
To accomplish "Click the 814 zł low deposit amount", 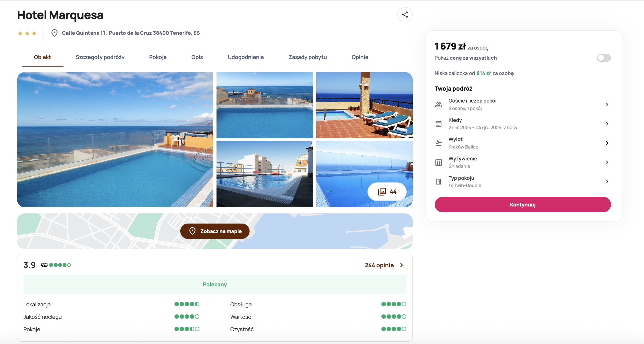I will [x=483, y=73].
